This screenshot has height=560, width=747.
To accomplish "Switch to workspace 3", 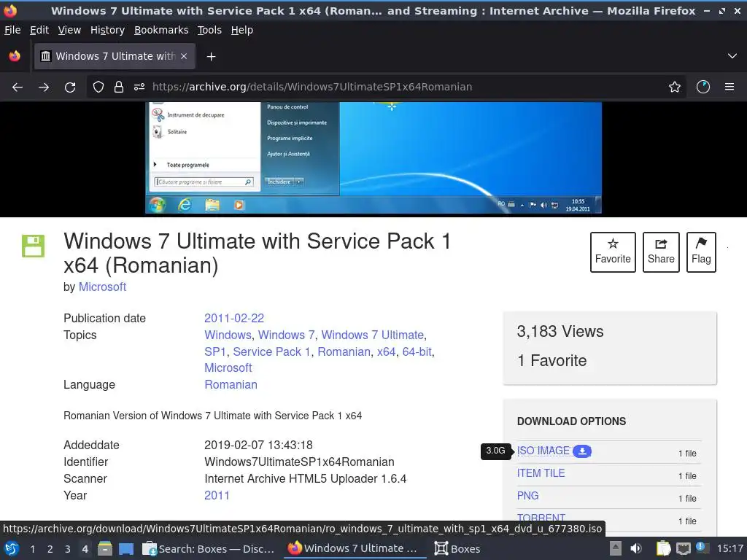I will (x=68, y=549).
